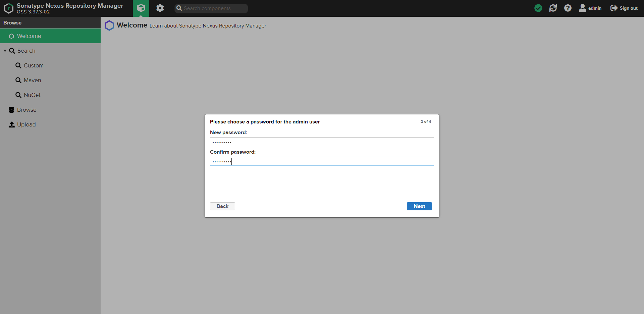Focus the Search components field

pos(211,8)
